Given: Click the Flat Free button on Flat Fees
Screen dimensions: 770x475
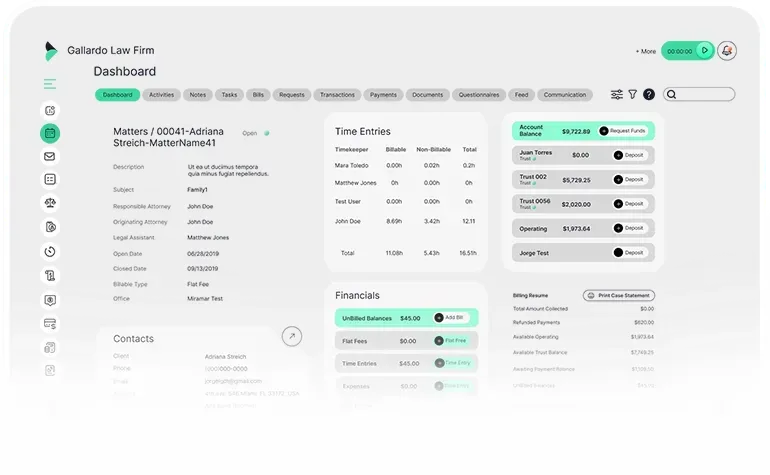Looking at the screenshot, I should [451, 340].
